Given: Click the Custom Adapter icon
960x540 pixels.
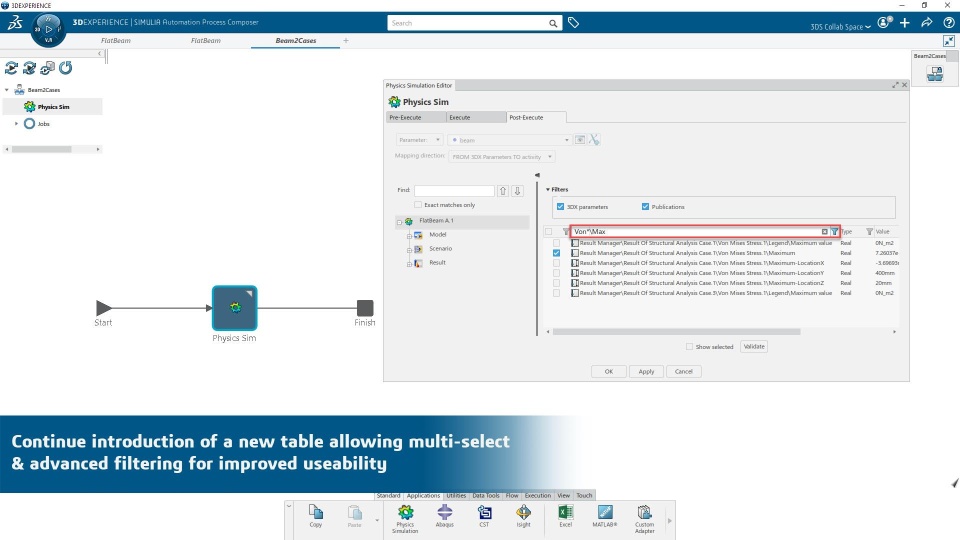Looking at the screenshot, I should [644, 519].
